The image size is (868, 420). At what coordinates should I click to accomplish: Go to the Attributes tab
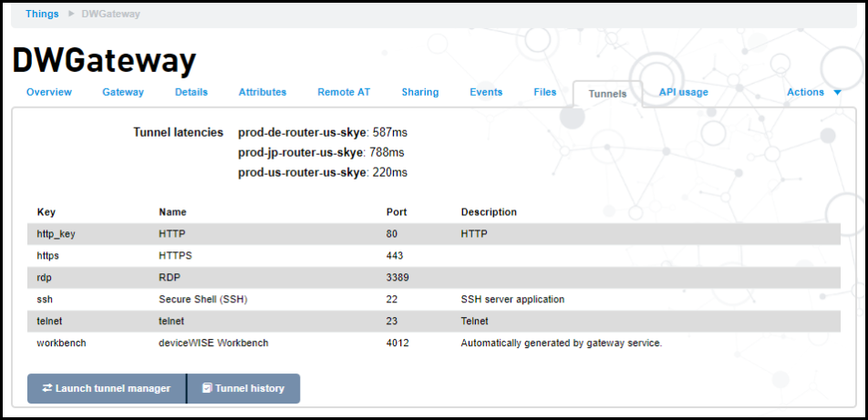tap(263, 92)
